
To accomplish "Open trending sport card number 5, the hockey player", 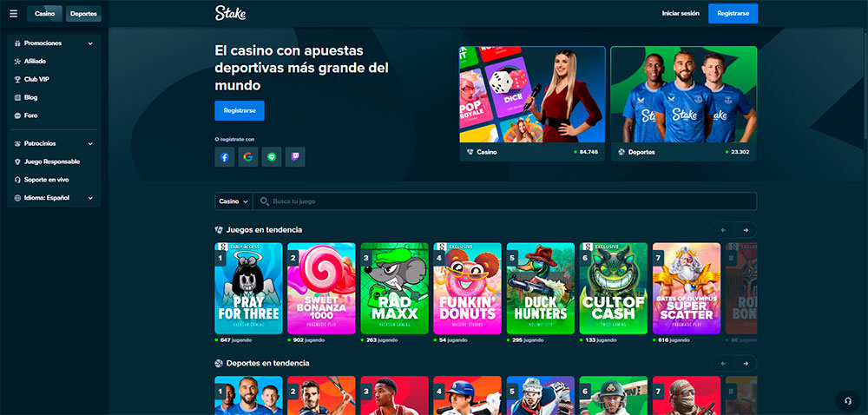I will [x=540, y=396].
